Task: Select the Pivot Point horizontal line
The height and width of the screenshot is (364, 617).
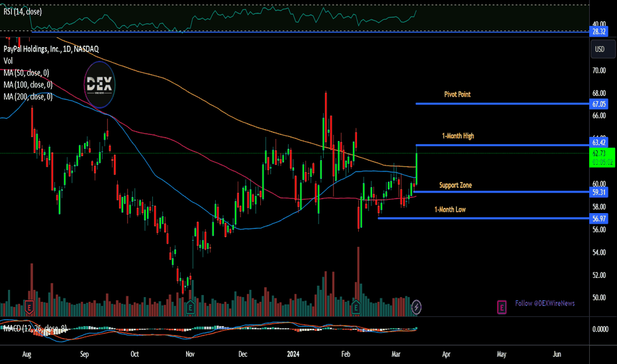Action: pos(502,104)
